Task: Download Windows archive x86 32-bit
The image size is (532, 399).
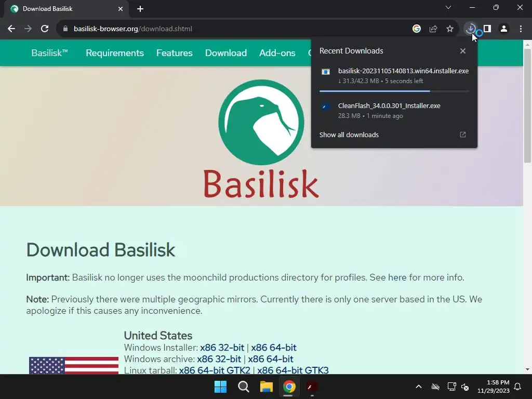Action: (219, 359)
